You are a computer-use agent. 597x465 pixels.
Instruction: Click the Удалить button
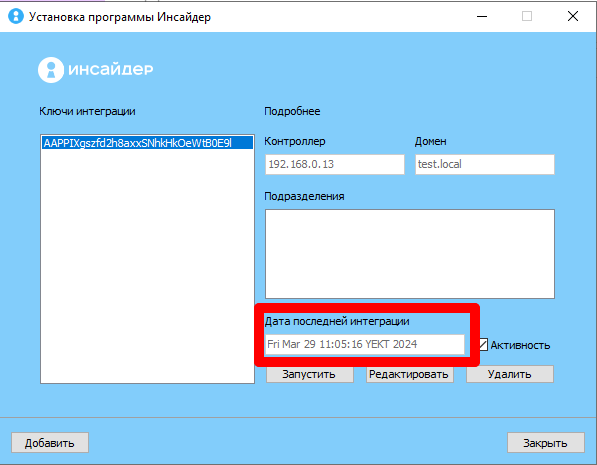(x=510, y=374)
